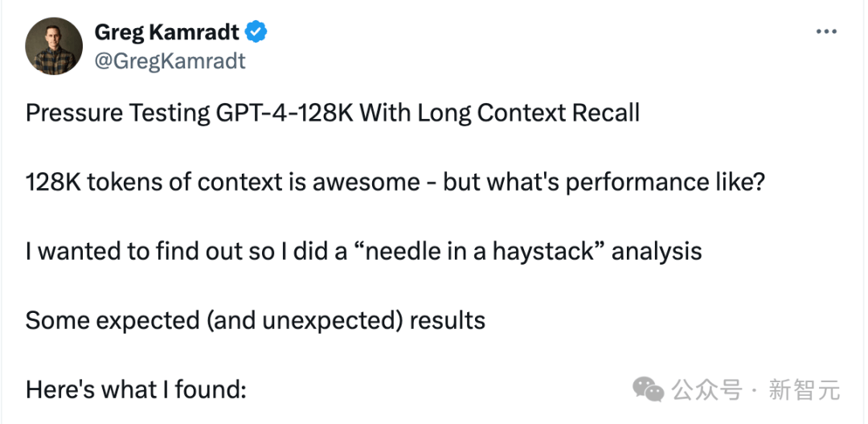Open Greg Kamradt's profile avatar photo
The image size is (868, 424).
pos(55,46)
